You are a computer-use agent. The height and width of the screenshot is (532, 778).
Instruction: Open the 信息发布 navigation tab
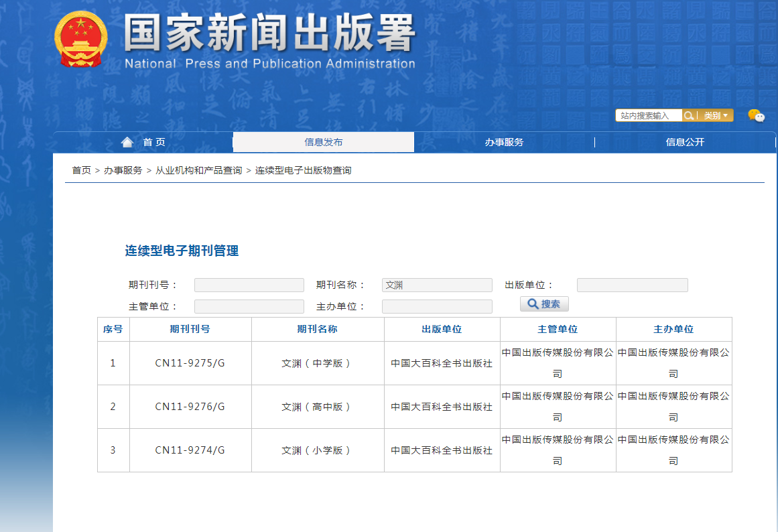click(x=323, y=142)
